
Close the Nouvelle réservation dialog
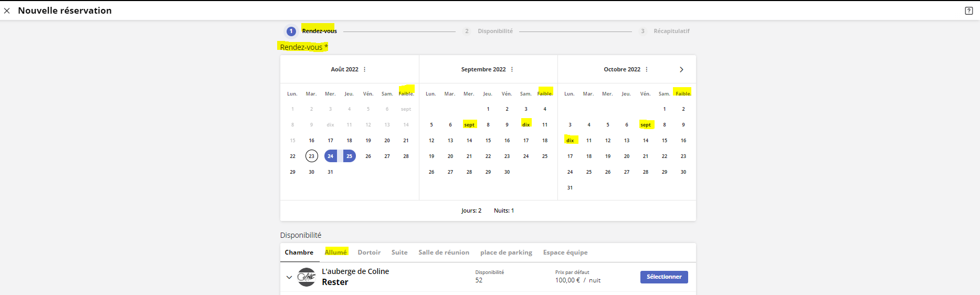7,10
